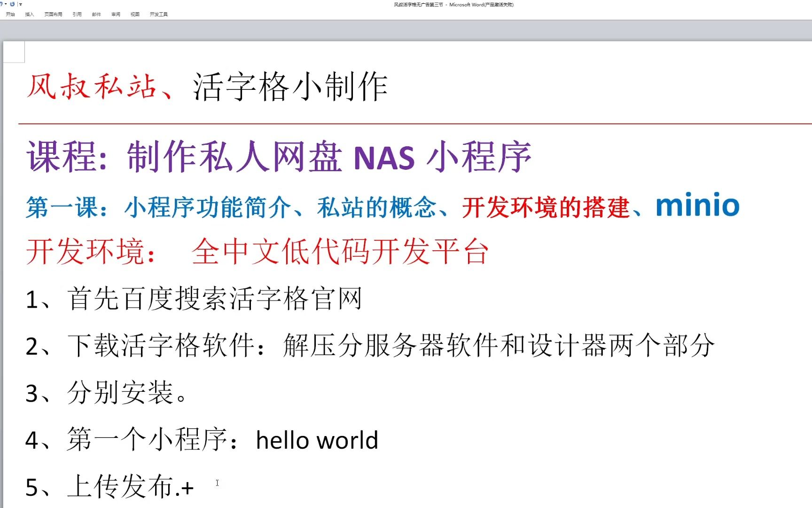Viewport: 812px width, 508px height.
Task: Open the 视图 ribbon tab
Action: click(x=135, y=14)
